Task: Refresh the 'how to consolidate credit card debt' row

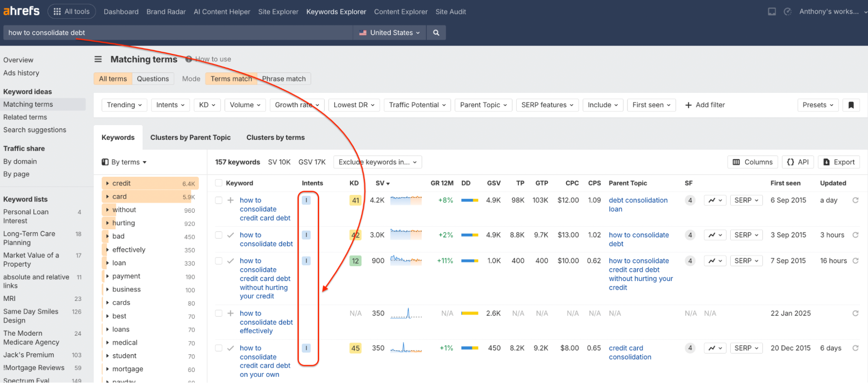Action: click(x=855, y=200)
